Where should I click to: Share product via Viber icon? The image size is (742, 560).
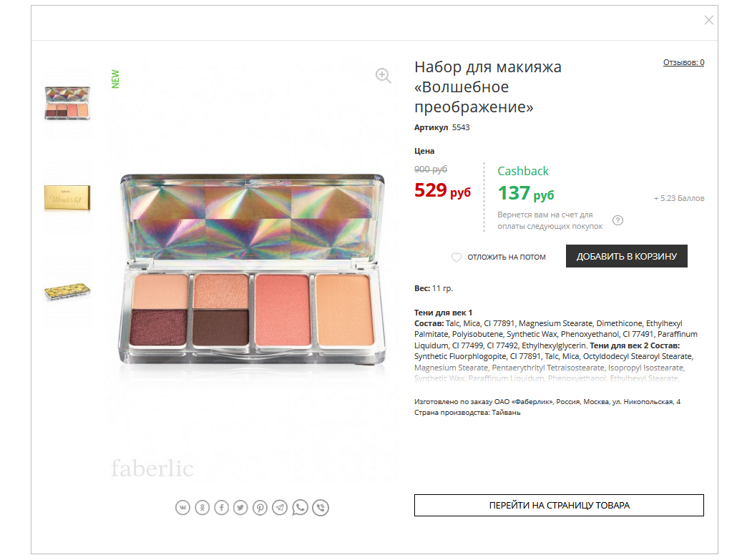(321, 508)
